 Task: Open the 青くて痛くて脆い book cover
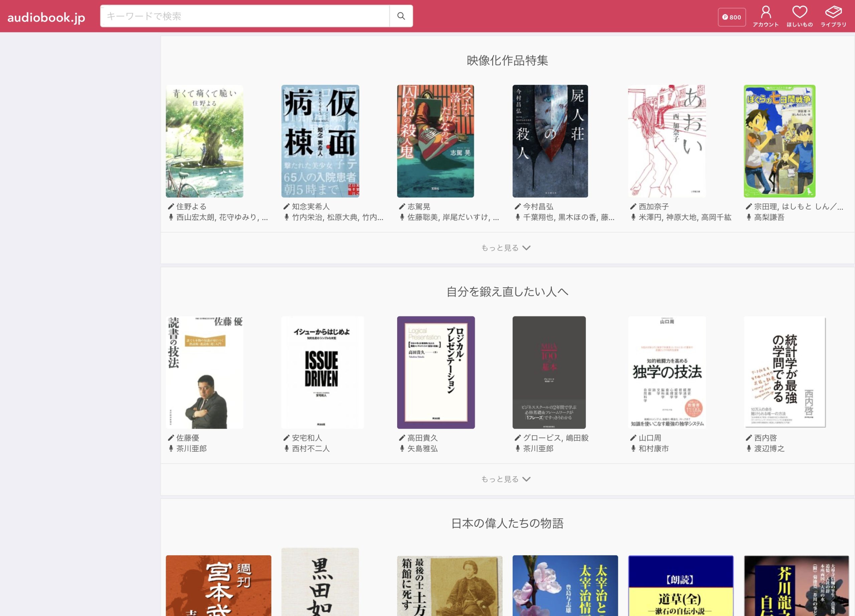tap(204, 141)
